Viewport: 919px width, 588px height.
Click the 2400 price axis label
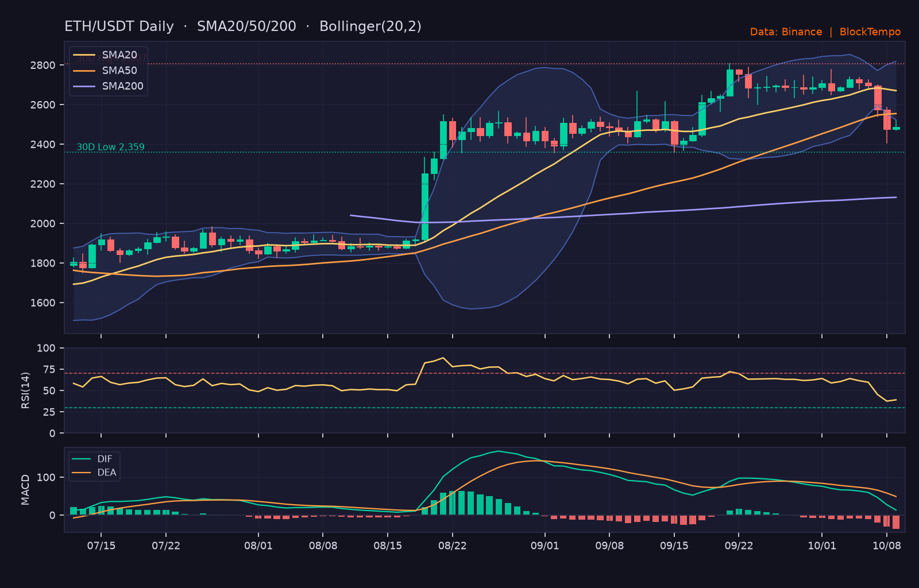pyautogui.click(x=43, y=144)
